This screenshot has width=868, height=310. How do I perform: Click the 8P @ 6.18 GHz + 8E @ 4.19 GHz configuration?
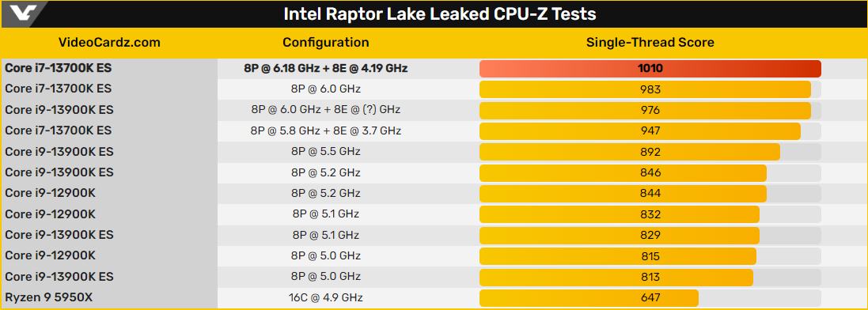click(325, 69)
